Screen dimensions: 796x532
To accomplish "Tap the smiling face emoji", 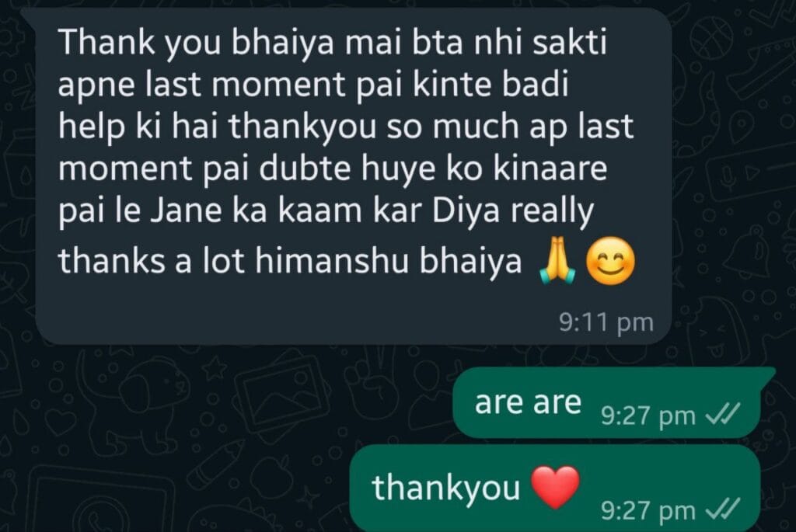I will 610,261.
